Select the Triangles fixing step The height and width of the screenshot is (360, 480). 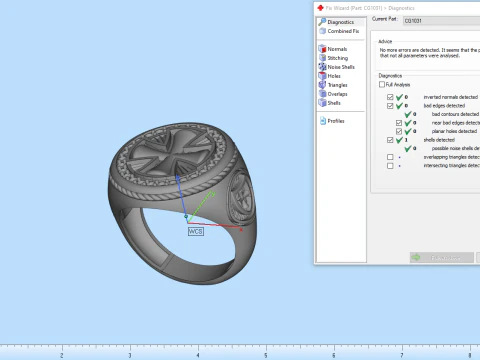(333, 85)
